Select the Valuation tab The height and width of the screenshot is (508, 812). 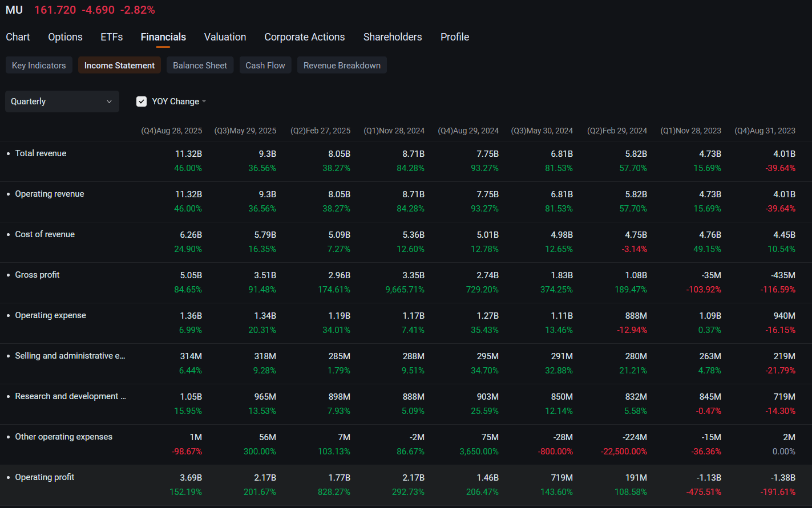[225, 37]
